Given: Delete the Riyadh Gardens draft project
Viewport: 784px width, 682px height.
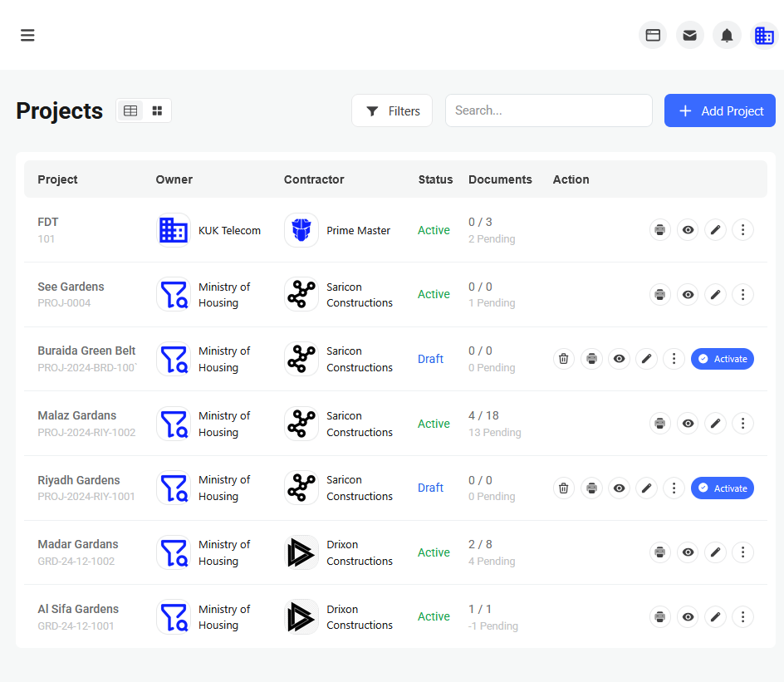Looking at the screenshot, I should pyautogui.click(x=564, y=488).
